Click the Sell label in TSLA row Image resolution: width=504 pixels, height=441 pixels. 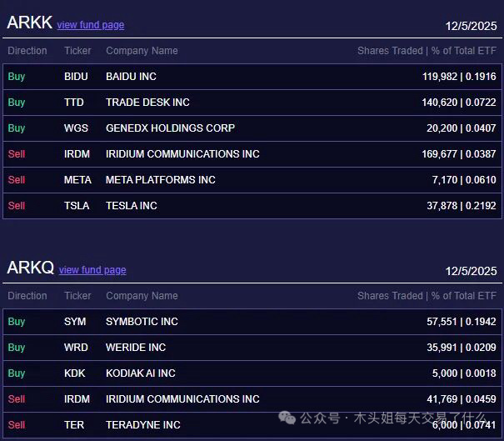pyautogui.click(x=17, y=206)
